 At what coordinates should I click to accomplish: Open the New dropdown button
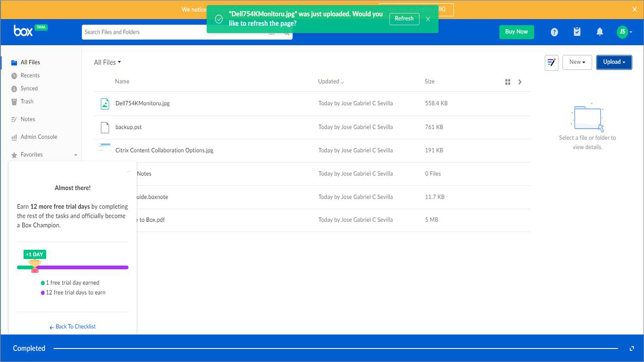click(x=577, y=62)
